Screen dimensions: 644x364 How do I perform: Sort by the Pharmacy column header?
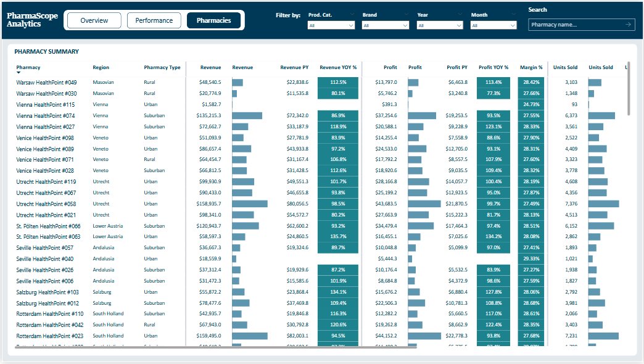[x=28, y=67]
